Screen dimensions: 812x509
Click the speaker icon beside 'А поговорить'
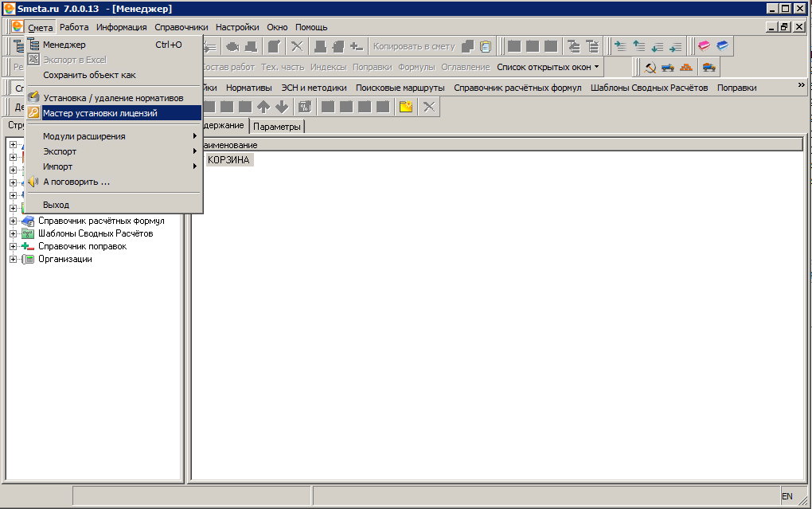(x=33, y=182)
